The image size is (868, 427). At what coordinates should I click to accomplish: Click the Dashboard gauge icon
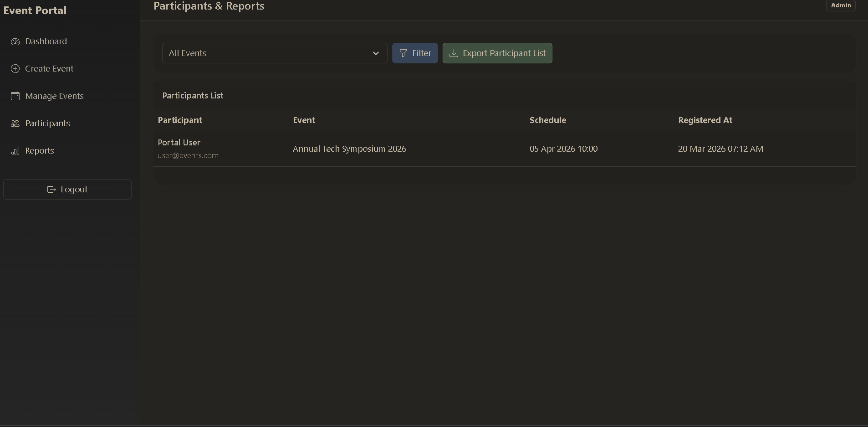click(15, 41)
